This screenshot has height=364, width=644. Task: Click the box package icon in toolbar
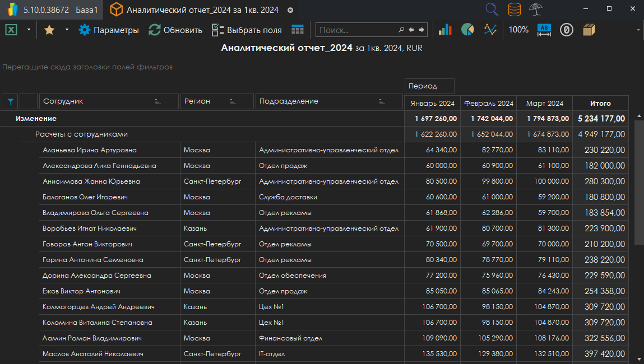point(589,30)
